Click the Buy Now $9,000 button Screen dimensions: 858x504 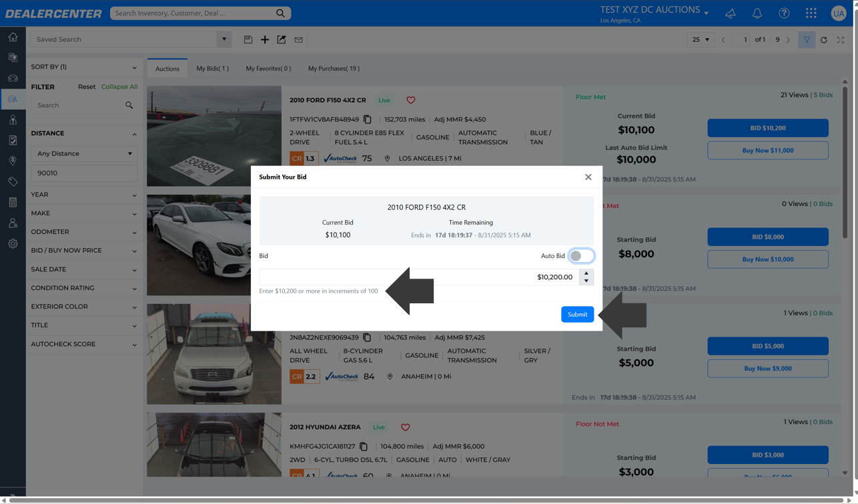click(768, 369)
